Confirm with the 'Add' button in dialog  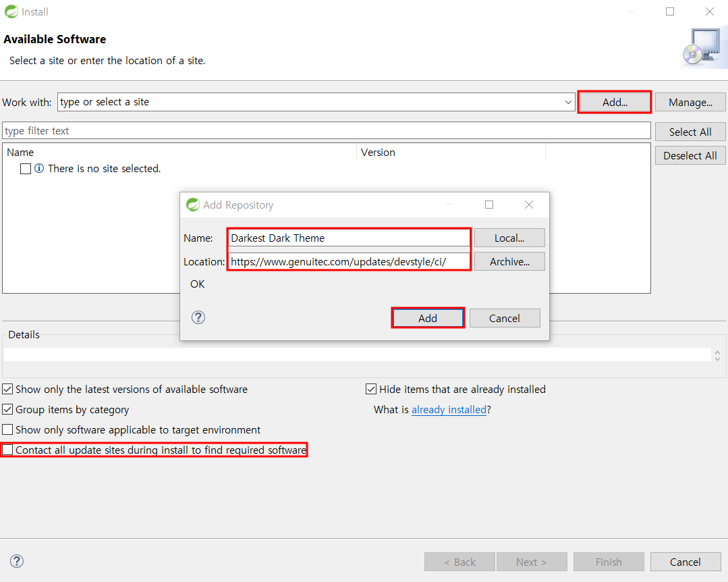tap(428, 318)
